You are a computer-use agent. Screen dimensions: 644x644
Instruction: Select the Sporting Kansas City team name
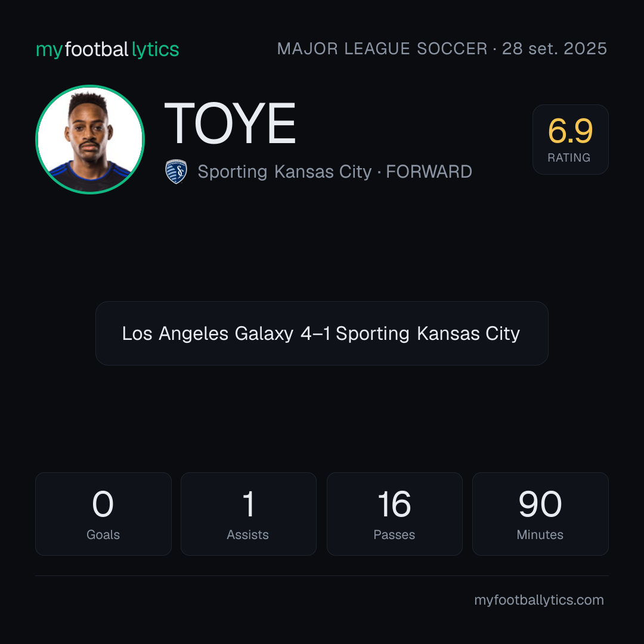tap(284, 172)
